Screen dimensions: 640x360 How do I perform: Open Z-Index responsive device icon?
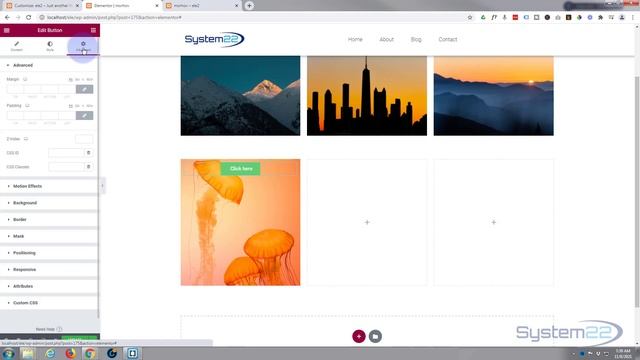click(26, 139)
